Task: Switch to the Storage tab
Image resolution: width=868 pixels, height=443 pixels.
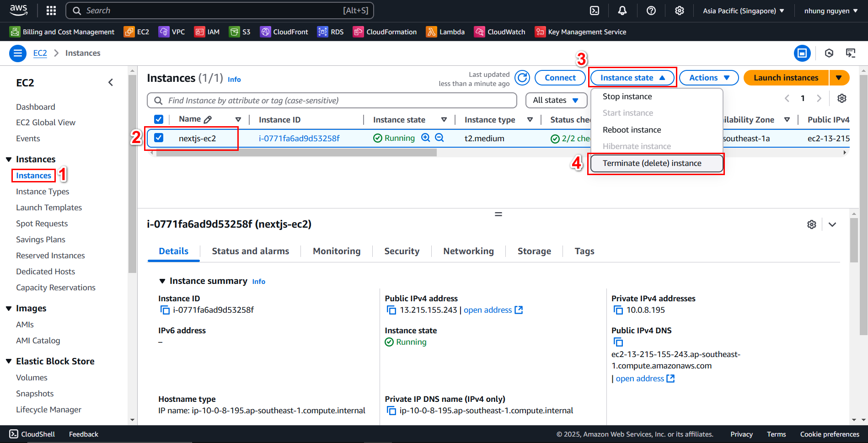Action: [x=534, y=251]
